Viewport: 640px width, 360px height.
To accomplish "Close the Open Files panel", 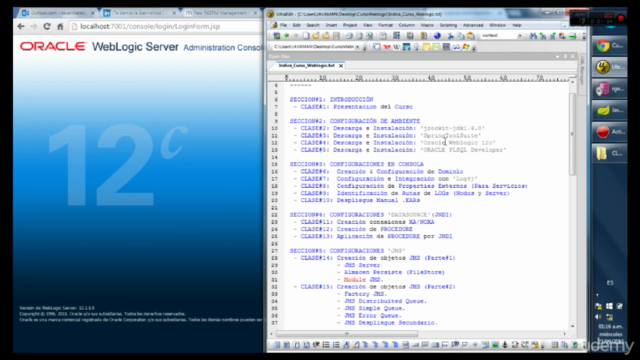I will tap(573, 56).
